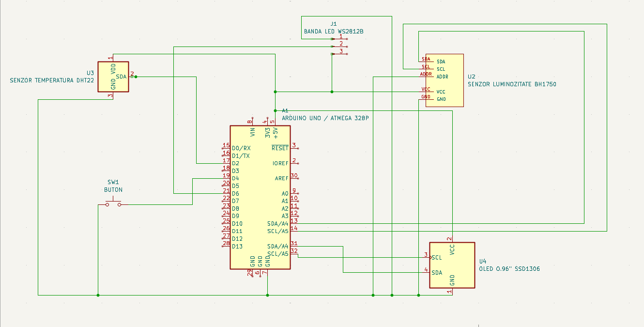
Task: Select the SCL/A5 label at pin 32
Action: 278,254
